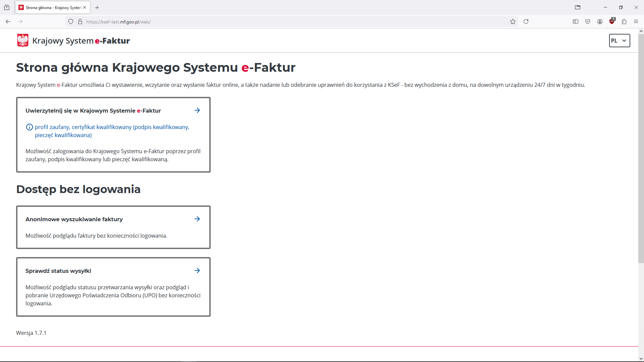
Task: Open the firefox view history panel
Action: pyautogui.click(x=7, y=7)
